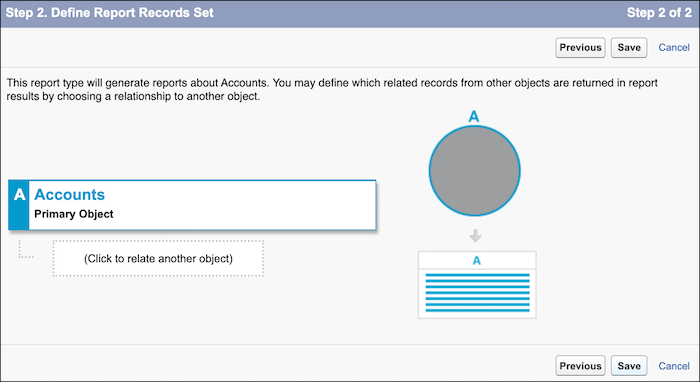
Task: Click the 'Primary Object' label
Action: [74, 214]
